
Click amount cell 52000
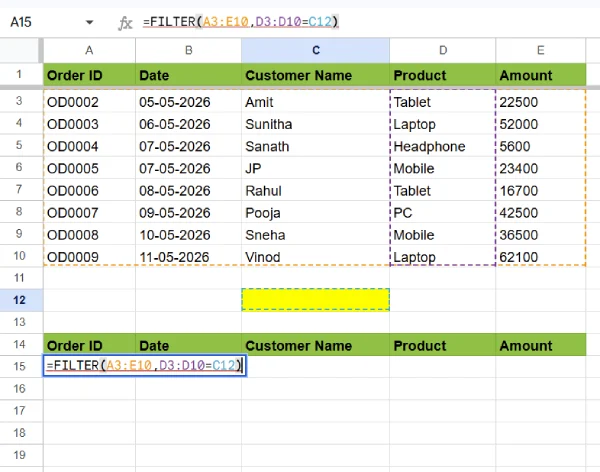[x=540, y=124]
